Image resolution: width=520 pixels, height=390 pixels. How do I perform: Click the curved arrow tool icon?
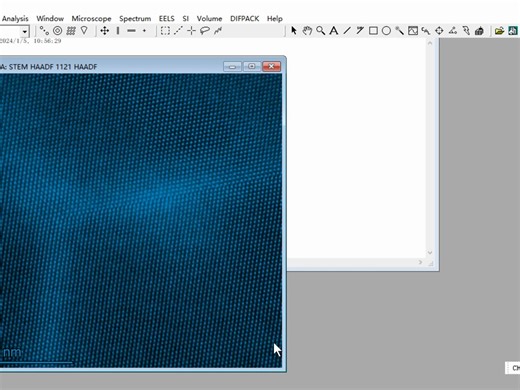pyautogui.click(x=426, y=31)
